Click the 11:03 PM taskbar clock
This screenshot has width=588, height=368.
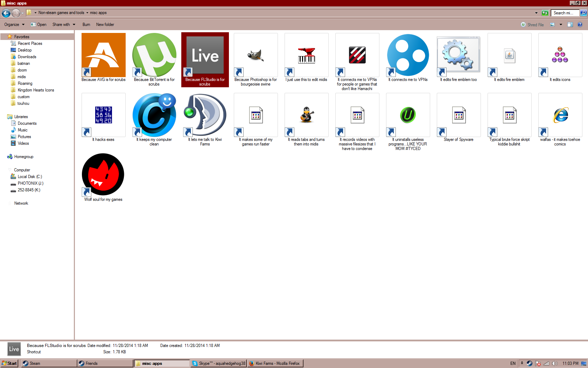[570, 363]
